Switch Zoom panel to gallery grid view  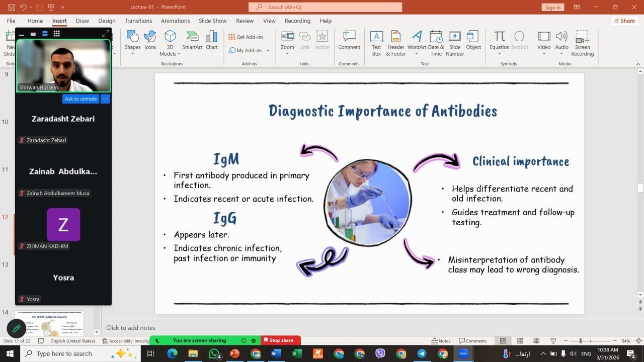pyautogui.click(x=56, y=34)
